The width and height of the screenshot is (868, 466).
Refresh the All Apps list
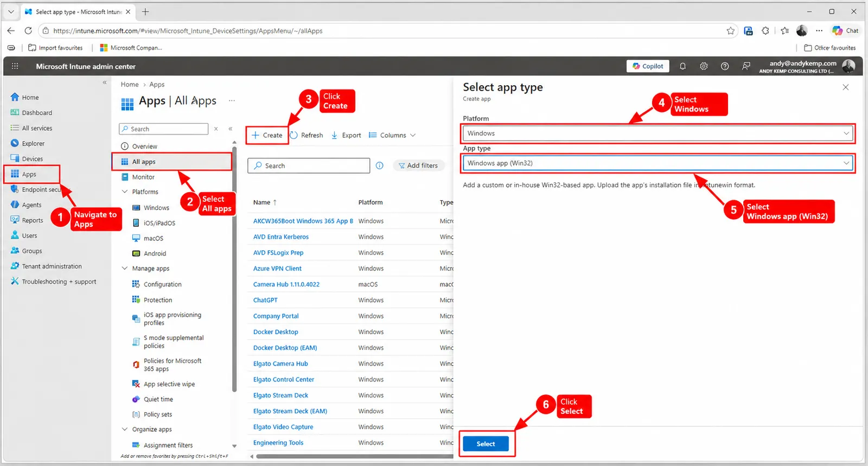307,135
